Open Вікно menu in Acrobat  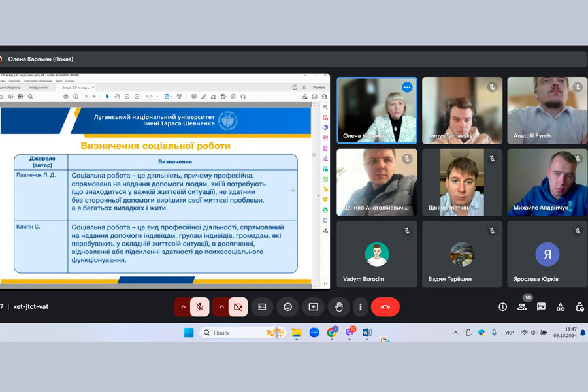pos(59,80)
